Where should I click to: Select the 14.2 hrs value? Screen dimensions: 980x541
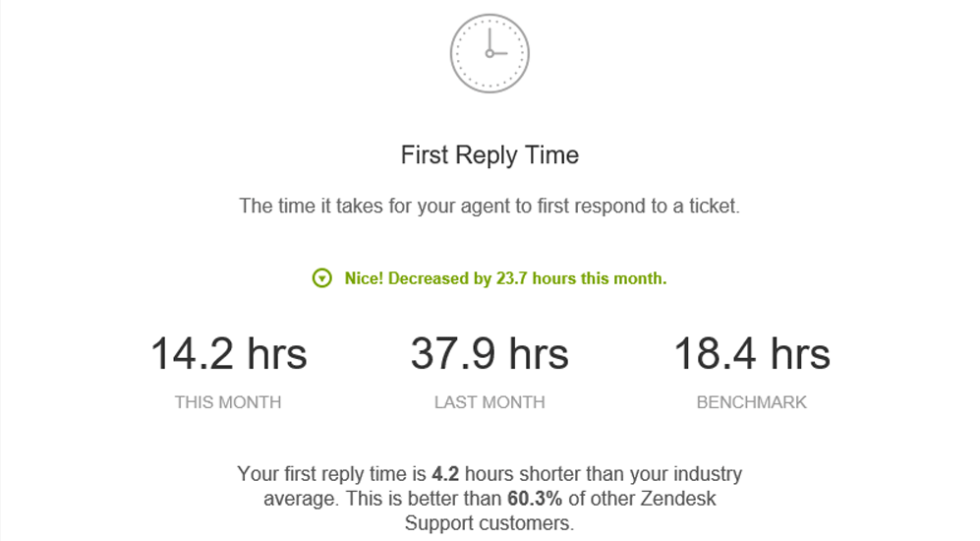click(x=229, y=354)
